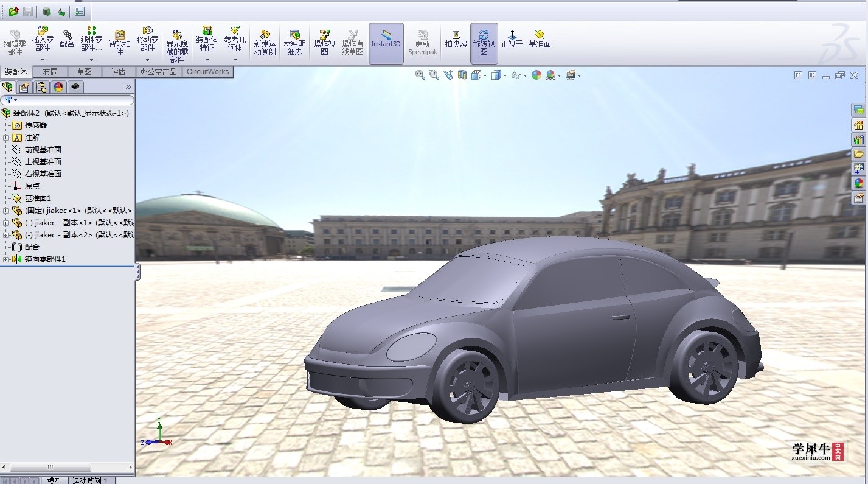Click 爆炸直线草图 tool
This screenshot has height=484, width=868.
(352, 43)
